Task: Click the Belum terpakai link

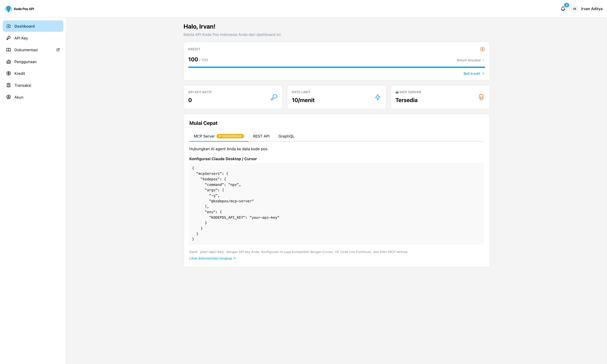Action: 471,60
